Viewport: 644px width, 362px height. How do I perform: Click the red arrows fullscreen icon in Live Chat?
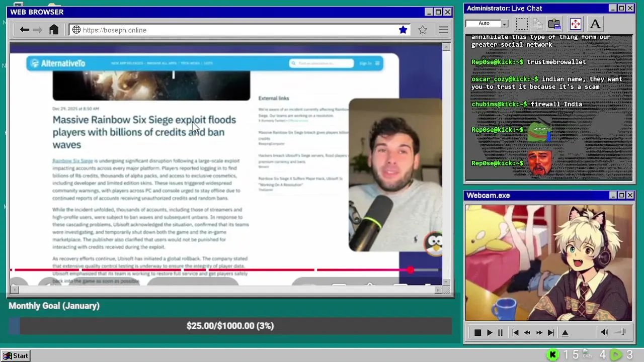coord(575,24)
